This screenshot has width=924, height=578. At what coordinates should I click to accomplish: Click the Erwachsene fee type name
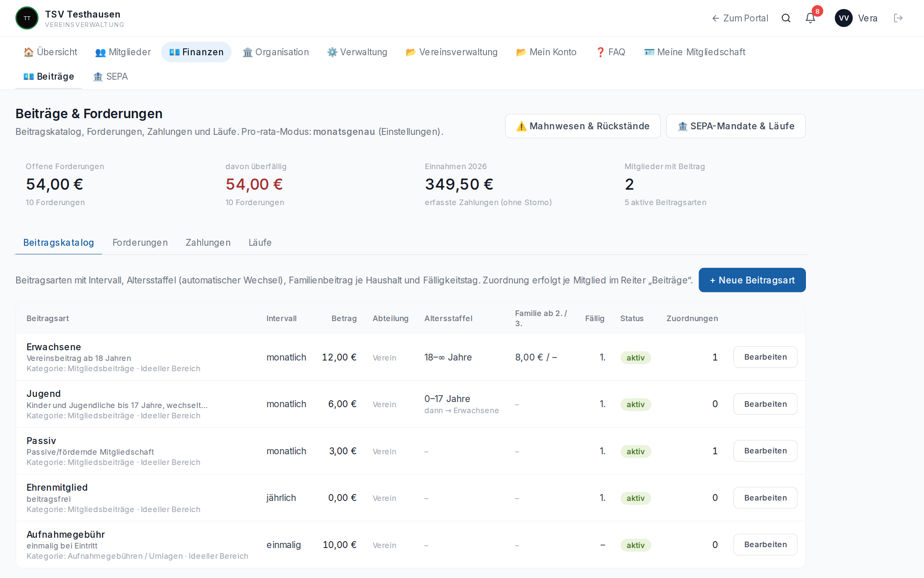pos(54,347)
